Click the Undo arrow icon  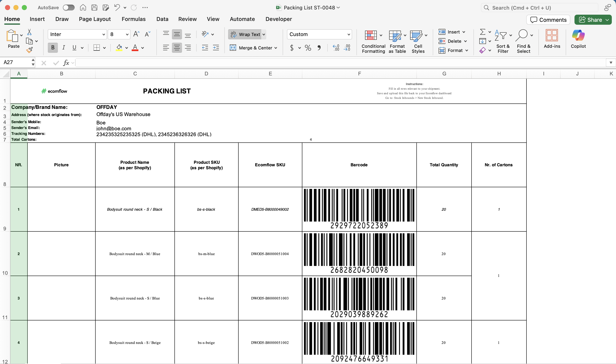pos(117,8)
